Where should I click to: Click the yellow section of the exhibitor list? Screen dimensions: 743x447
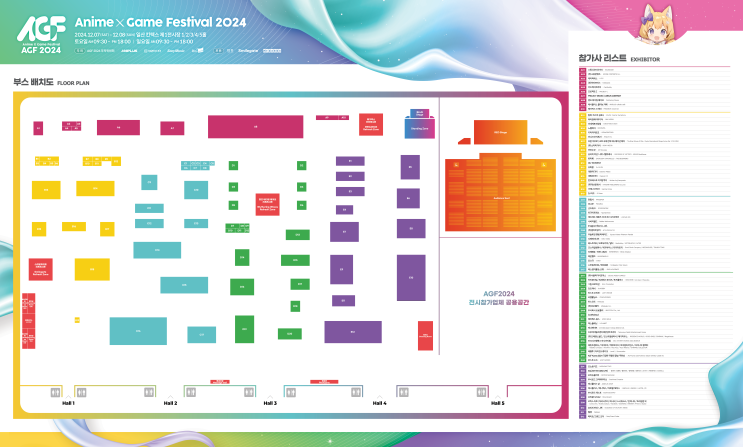pyautogui.click(x=654, y=155)
